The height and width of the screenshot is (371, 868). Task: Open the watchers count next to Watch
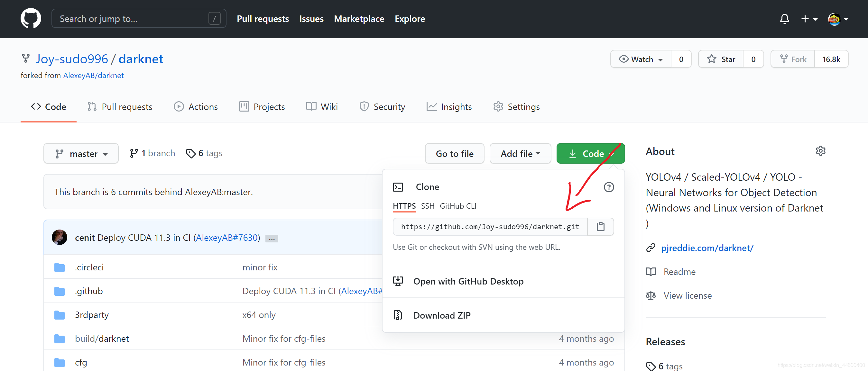[x=681, y=59]
